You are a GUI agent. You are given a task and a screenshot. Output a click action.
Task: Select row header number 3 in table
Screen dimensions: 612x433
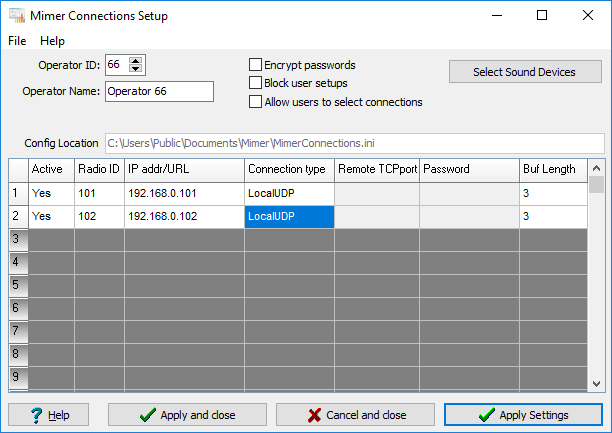[x=18, y=239]
